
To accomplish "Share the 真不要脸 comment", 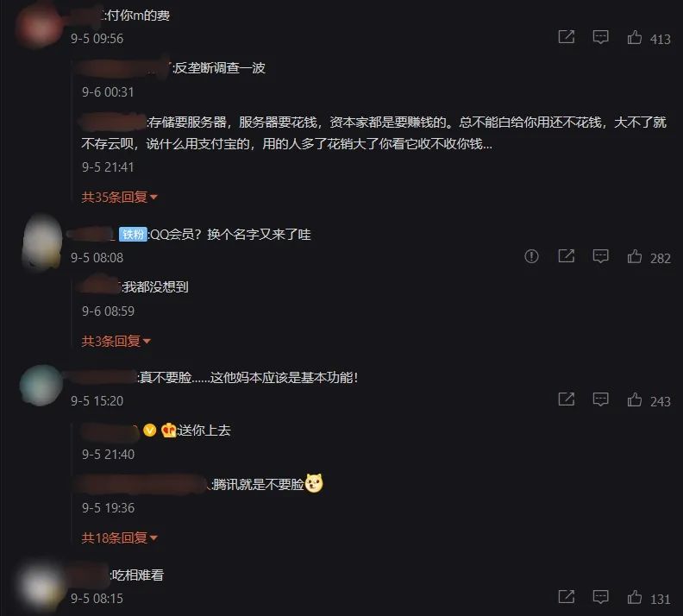I will coord(567,399).
